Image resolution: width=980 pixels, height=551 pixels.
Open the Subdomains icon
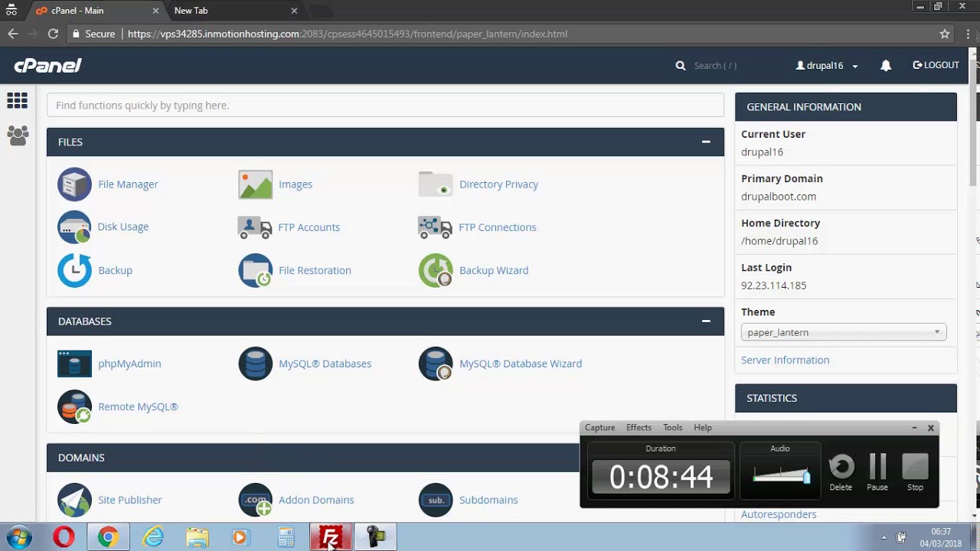(x=436, y=500)
